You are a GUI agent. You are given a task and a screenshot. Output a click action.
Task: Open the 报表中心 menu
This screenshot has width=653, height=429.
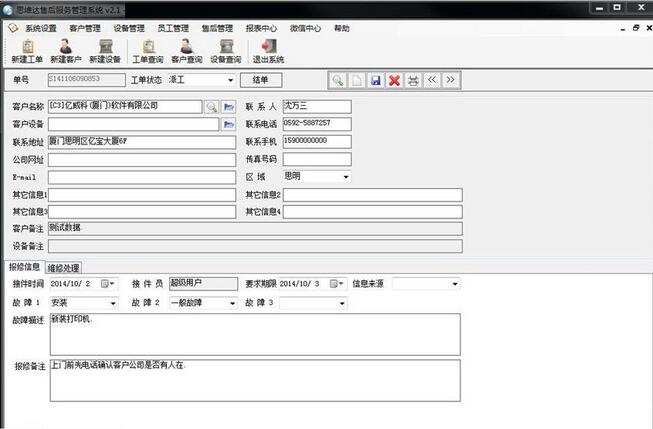262,28
